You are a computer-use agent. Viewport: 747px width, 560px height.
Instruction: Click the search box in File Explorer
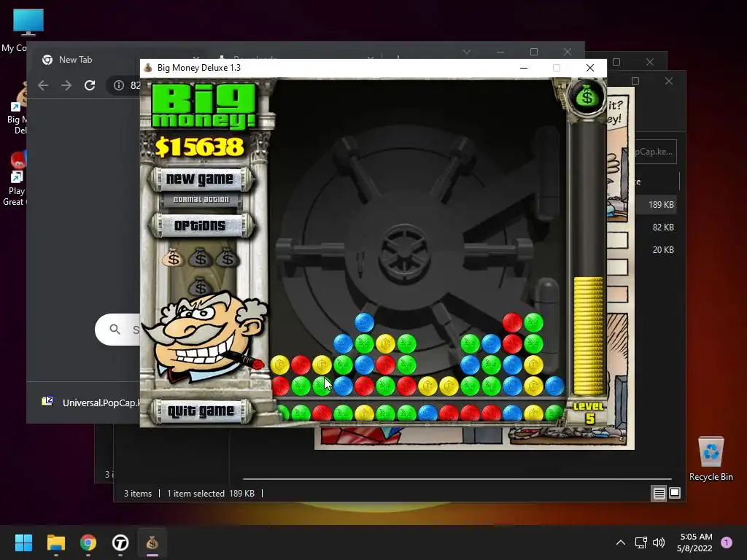656,152
